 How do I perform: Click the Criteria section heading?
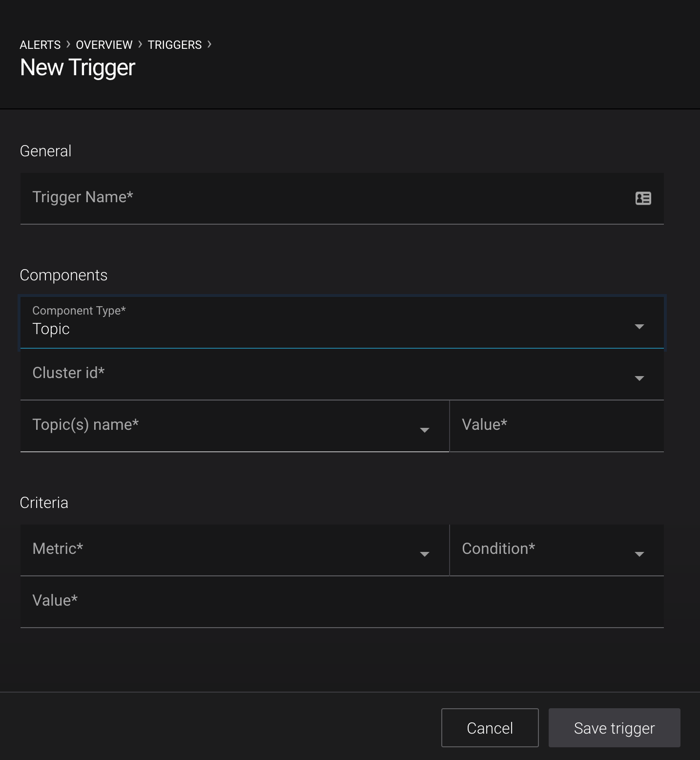(44, 503)
